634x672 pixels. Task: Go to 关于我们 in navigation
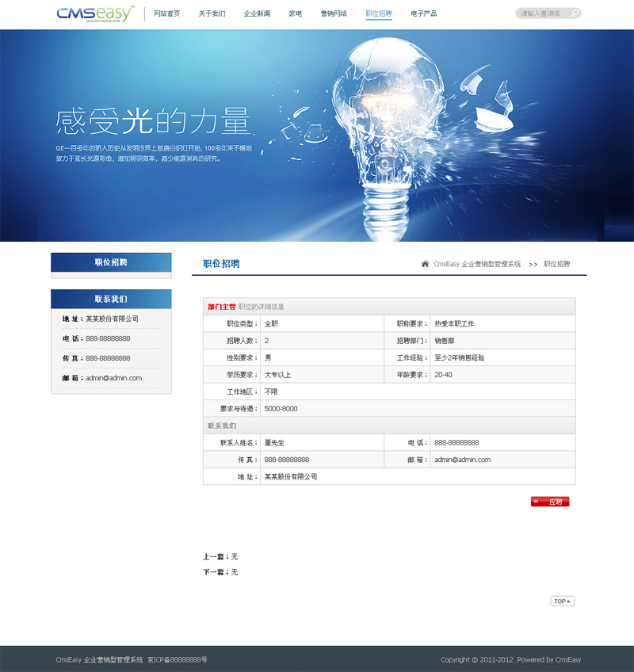pos(212,13)
